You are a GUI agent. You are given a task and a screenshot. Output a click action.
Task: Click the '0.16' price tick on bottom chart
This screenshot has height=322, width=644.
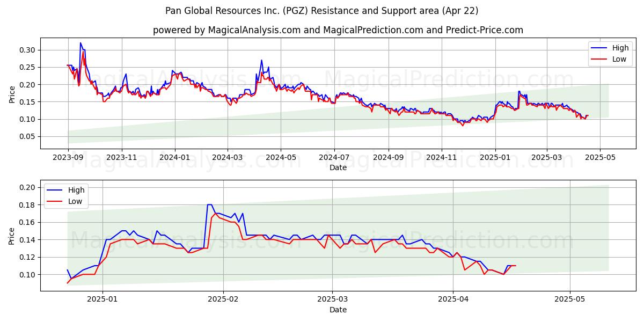(27, 222)
